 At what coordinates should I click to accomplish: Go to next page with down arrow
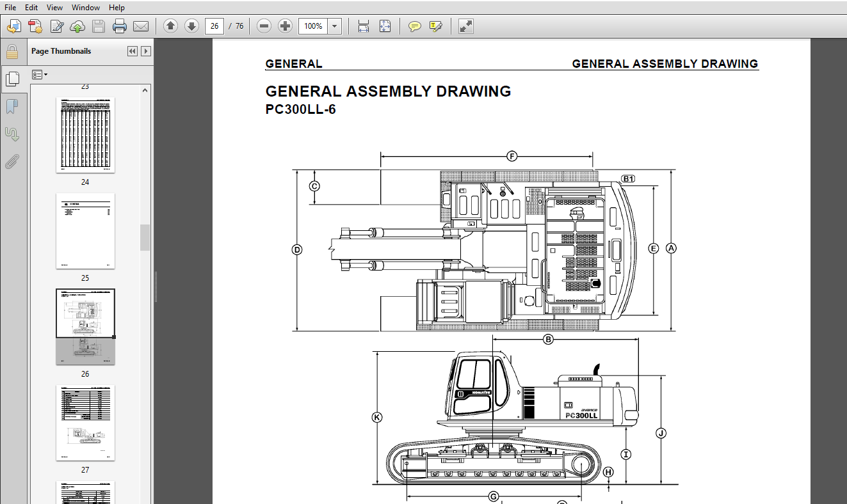click(x=191, y=26)
